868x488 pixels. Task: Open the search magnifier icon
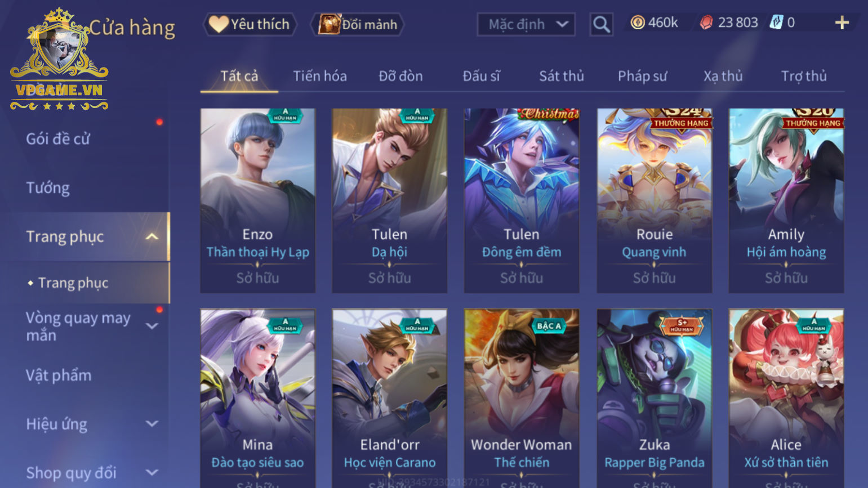click(x=601, y=25)
